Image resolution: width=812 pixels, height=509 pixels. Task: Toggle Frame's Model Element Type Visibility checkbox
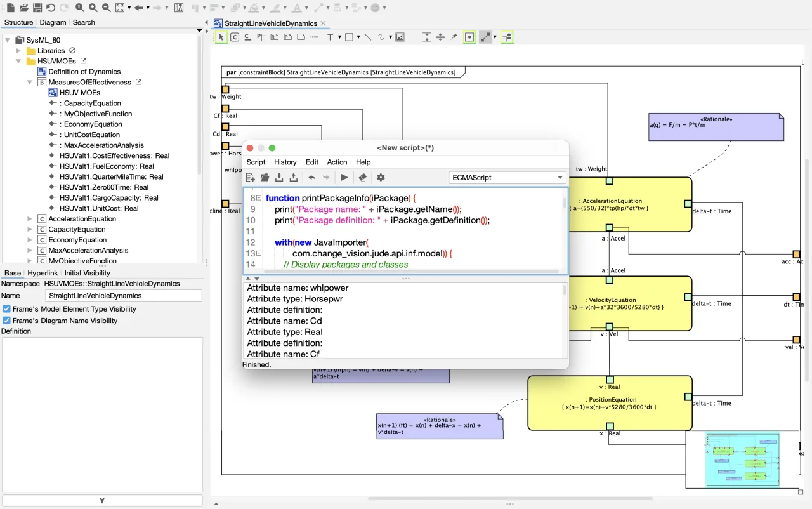[6, 309]
